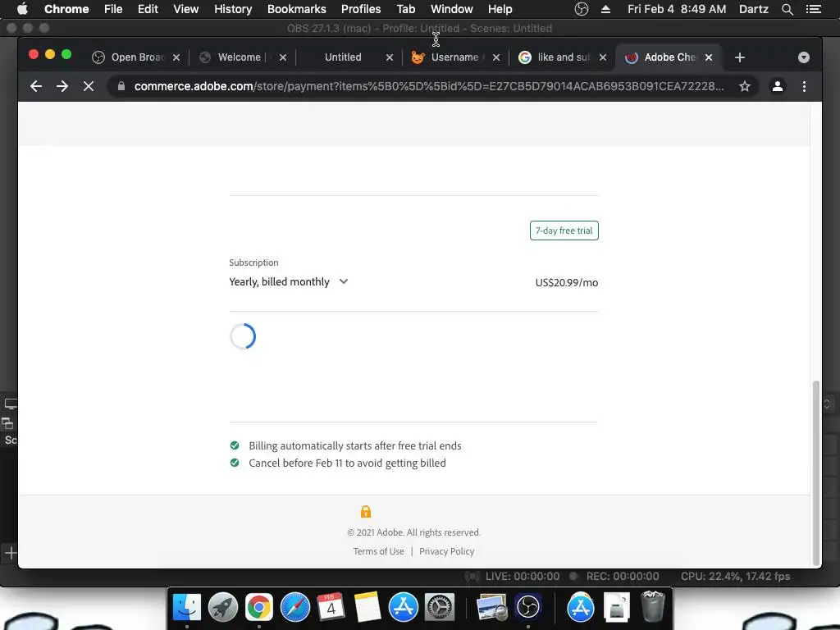Click the eject icon in the menu bar

tap(605, 9)
